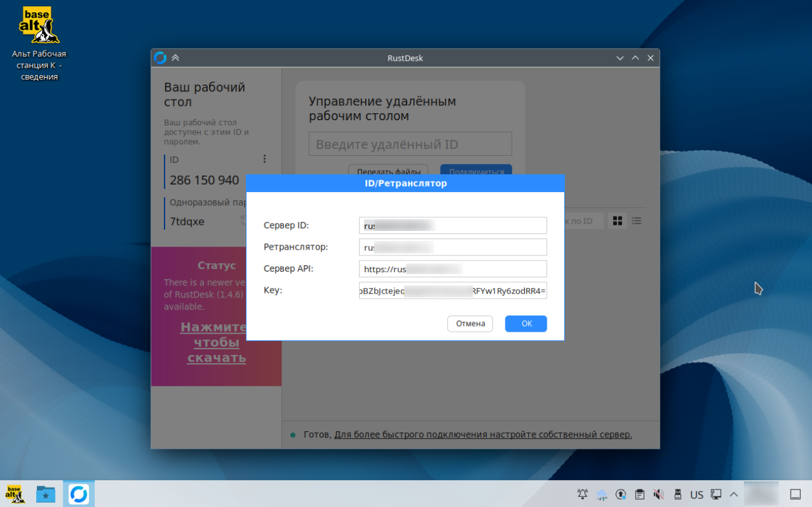Open the weather widget in tray
The width and height of the screenshot is (812, 507).
(x=602, y=494)
